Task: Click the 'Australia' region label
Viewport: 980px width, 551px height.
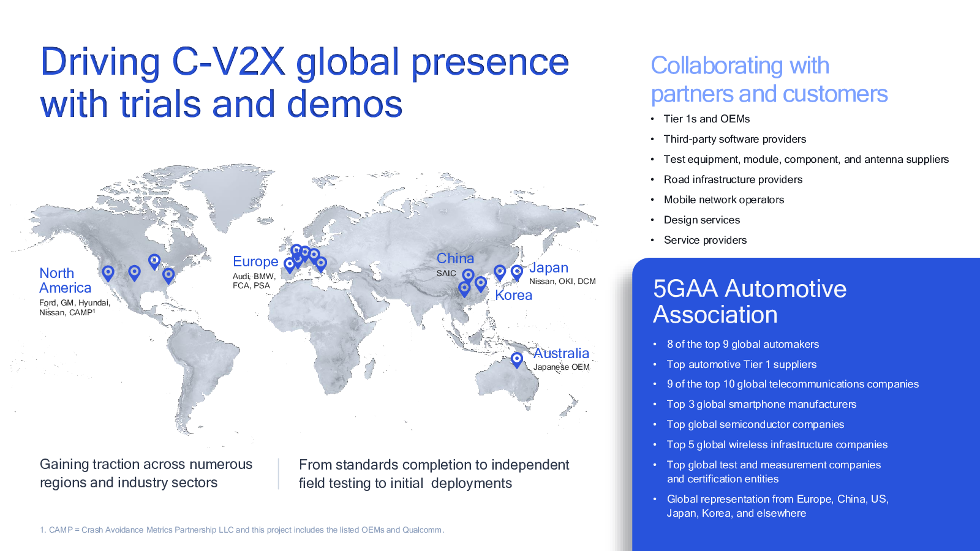Action: (x=561, y=353)
